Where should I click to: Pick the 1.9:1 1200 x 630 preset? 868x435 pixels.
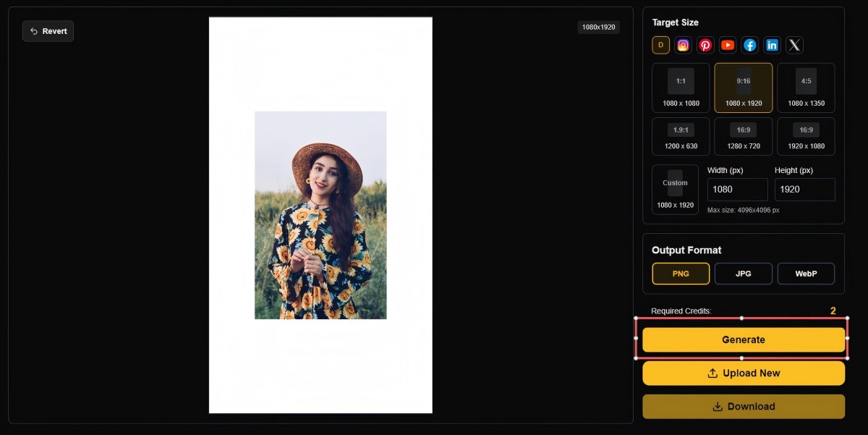pyautogui.click(x=681, y=136)
